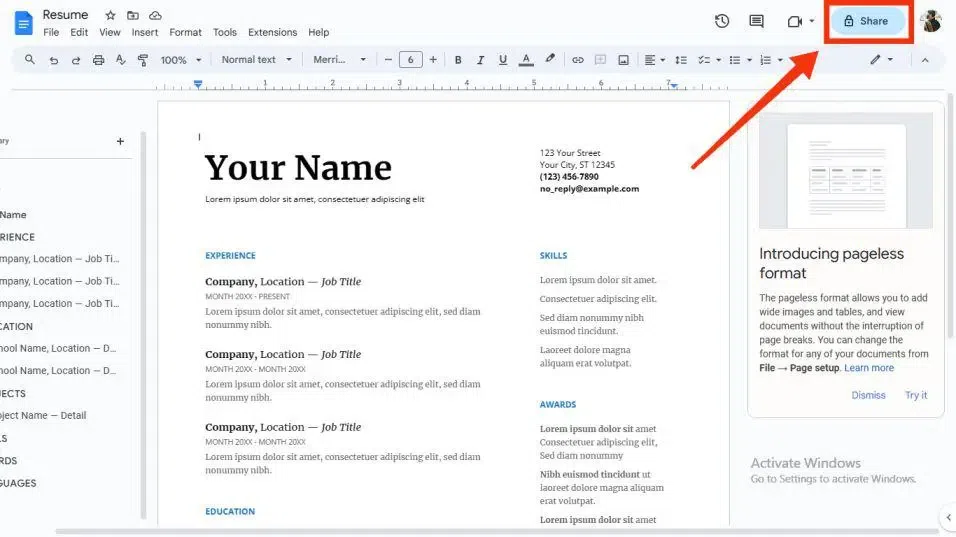956x537 pixels.
Task: Open version history clock icon
Action: tap(722, 21)
